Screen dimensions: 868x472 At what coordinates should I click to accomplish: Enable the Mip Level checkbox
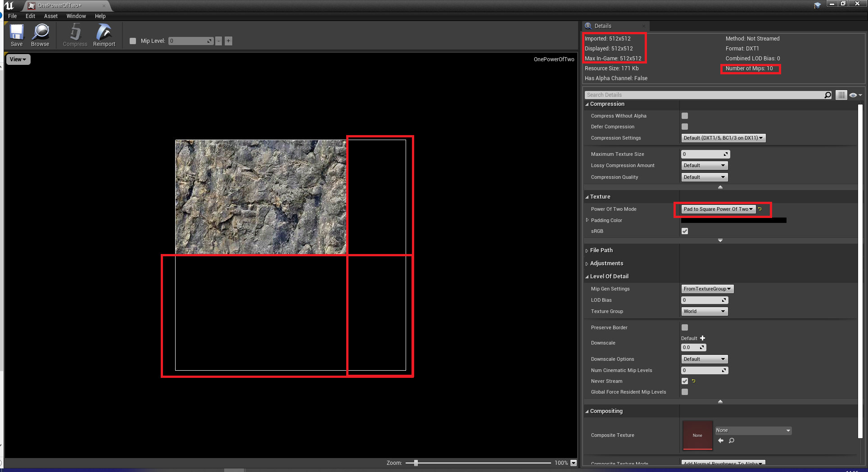[x=133, y=41]
